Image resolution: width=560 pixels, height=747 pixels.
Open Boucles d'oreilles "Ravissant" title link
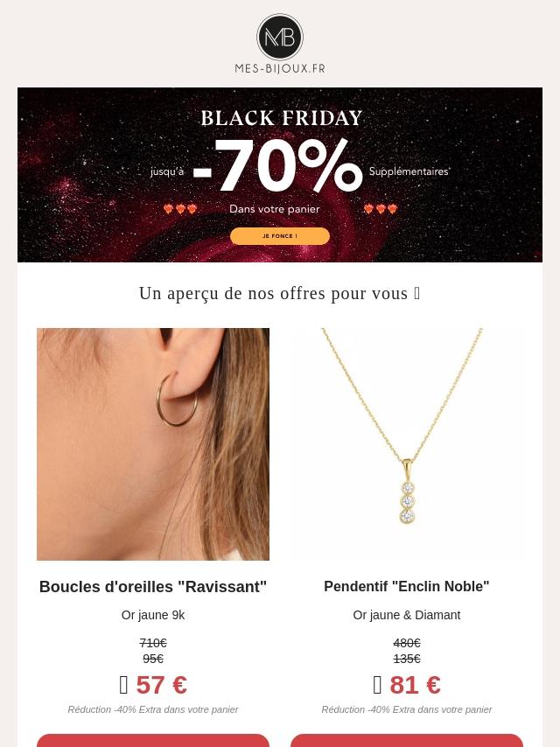tap(153, 586)
